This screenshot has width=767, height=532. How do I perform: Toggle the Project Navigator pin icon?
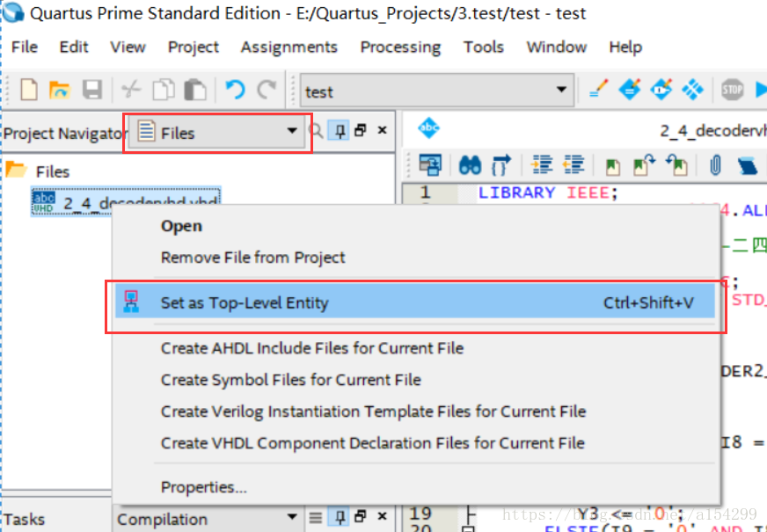tap(340, 130)
